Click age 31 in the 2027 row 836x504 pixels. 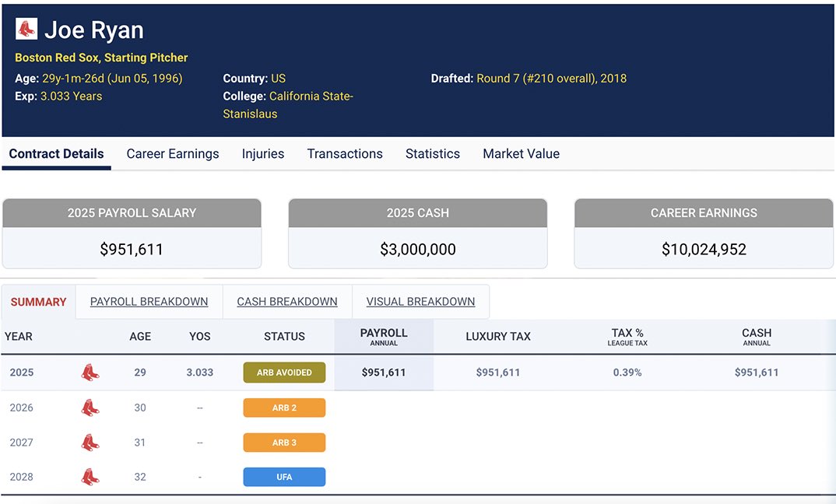coord(140,443)
